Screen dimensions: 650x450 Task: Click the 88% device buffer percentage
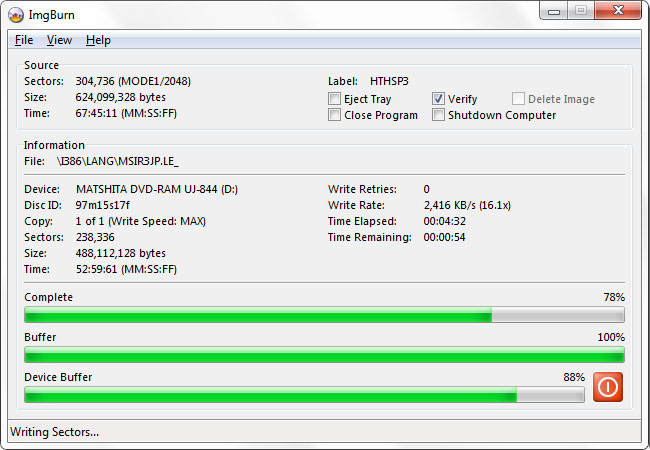click(574, 377)
